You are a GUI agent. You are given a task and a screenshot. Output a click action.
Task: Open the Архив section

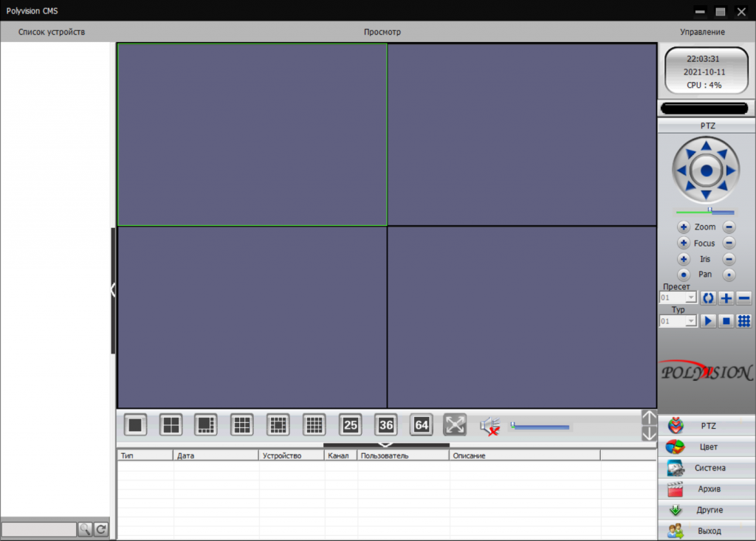tap(707, 489)
